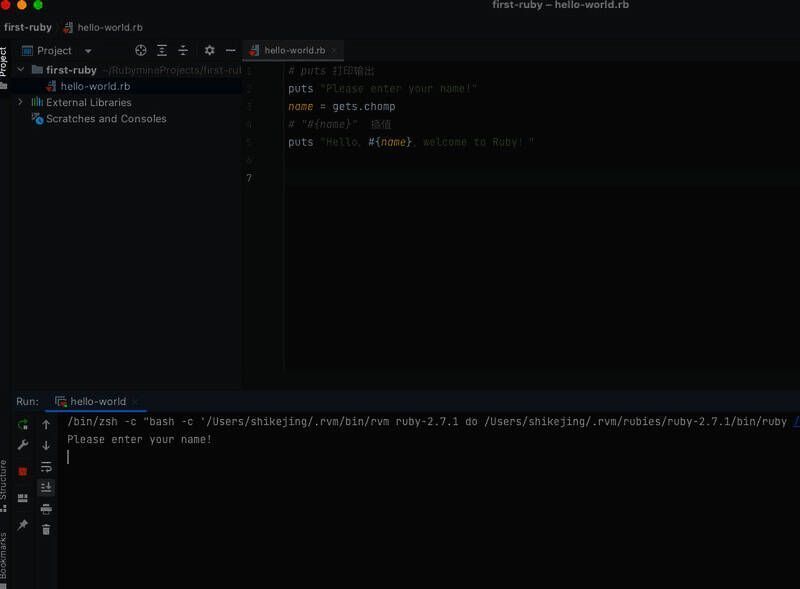Rerun the hello-world program

23,425
